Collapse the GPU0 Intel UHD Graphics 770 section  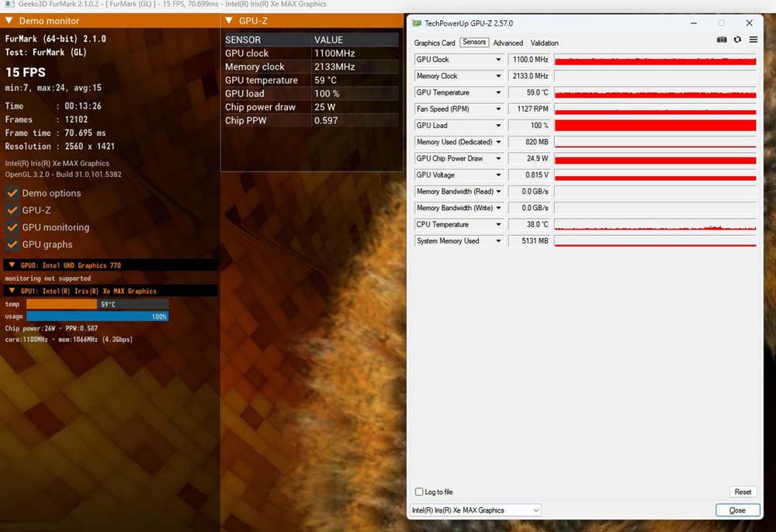click(x=12, y=265)
